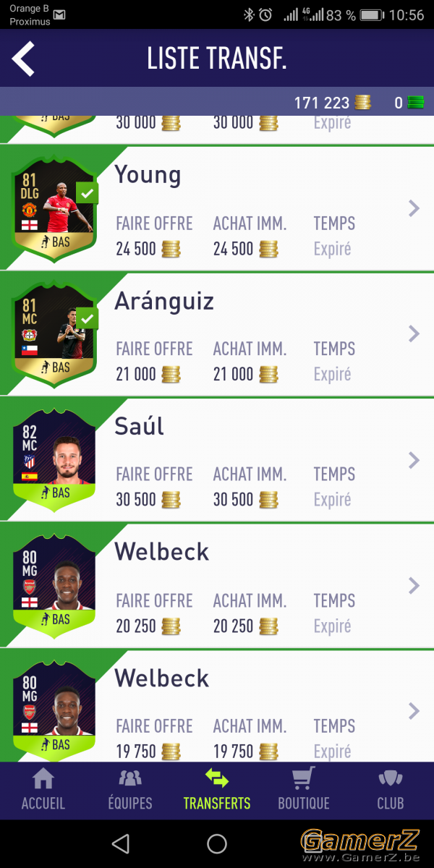Image resolution: width=434 pixels, height=868 pixels.
Task: Toggle the green checkmark on Aránguiz's card
Action: click(88, 319)
